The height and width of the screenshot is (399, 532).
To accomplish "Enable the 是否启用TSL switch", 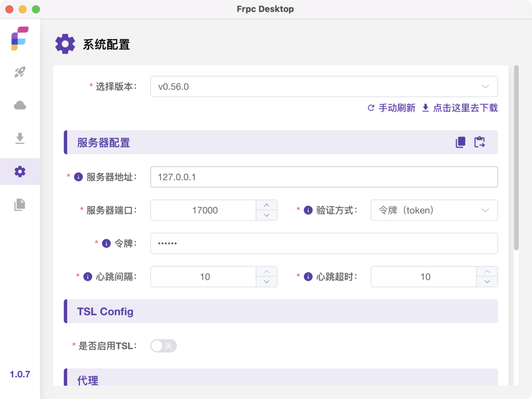I will tap(164, 346).
